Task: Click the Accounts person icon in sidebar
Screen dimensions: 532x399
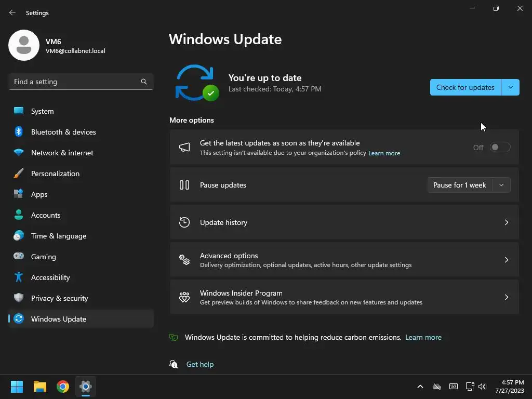Action: pos(19,215)
